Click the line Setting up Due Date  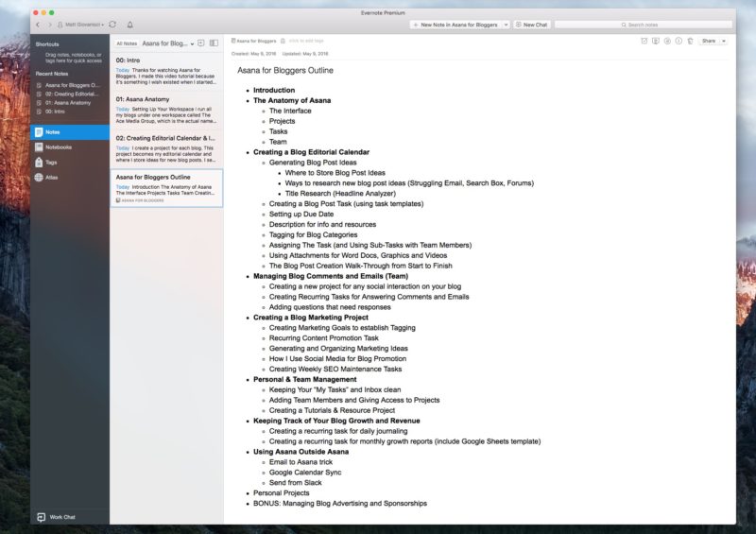(x=301, y=215)
